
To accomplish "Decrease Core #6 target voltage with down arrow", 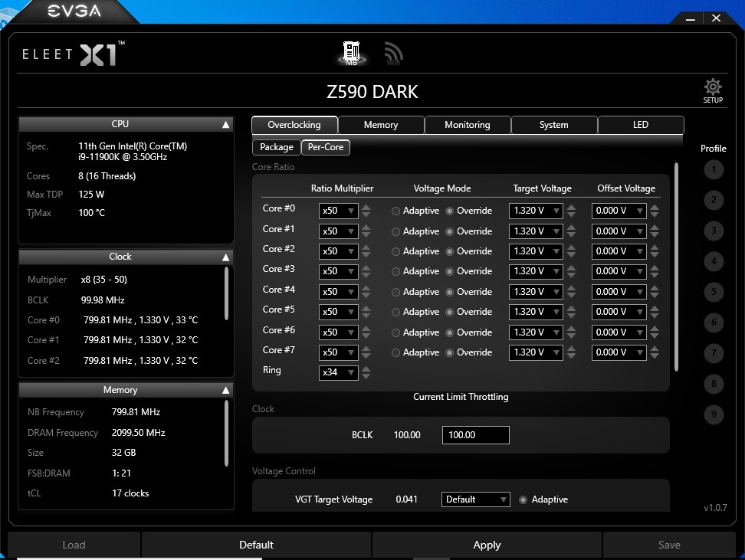I will tap(571, 336).
